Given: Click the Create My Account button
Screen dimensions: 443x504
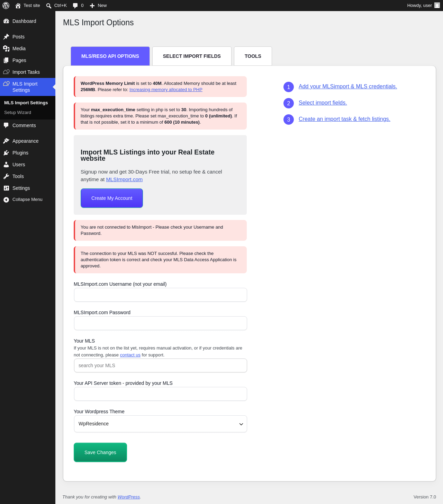Looking at the screenshot, I should (x=112, y=198).
